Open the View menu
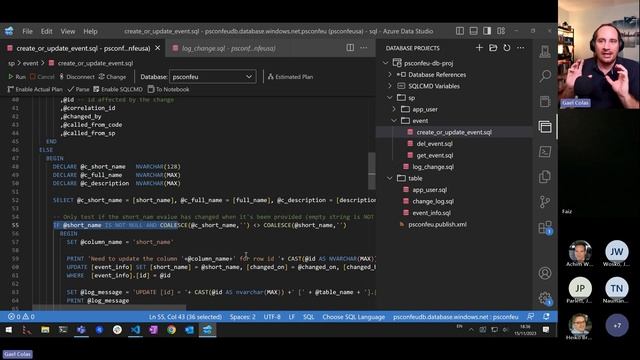Viewport: 640px width, 360px height. [x=68, y=31]
